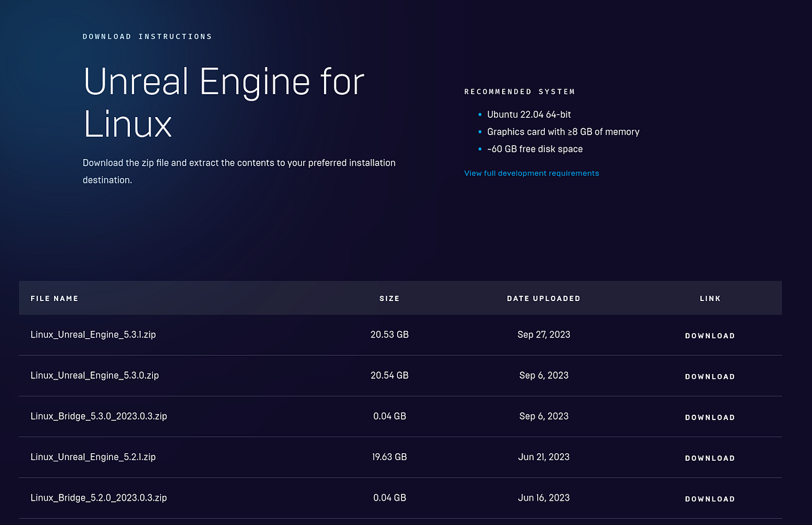Click Graphics card with ≥8 GB of memory

point(563,132)
